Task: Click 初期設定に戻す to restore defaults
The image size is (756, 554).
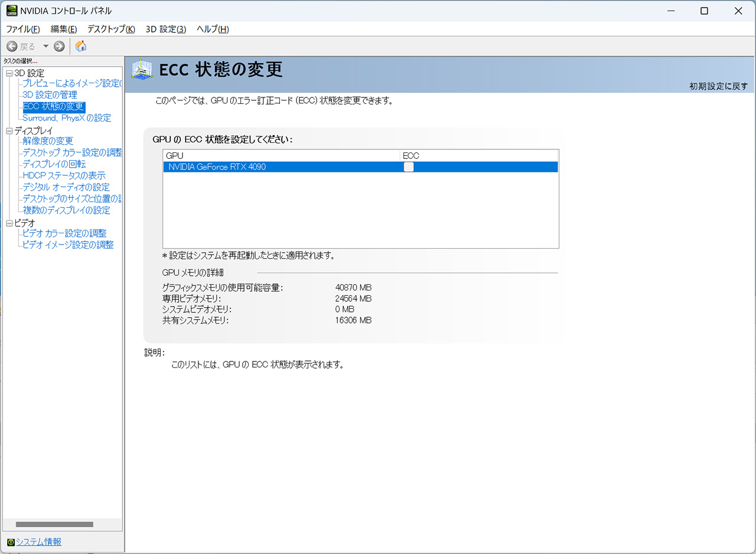Action: point(718,86)
